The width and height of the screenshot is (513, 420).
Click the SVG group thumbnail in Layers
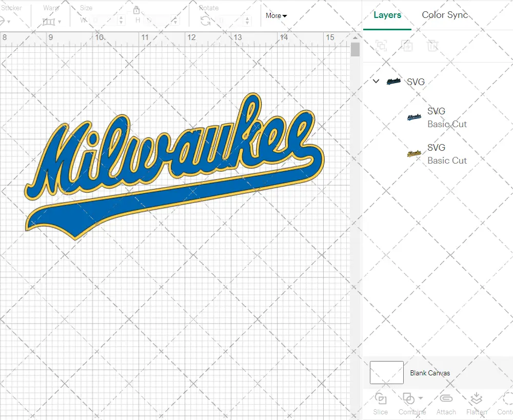393,82
